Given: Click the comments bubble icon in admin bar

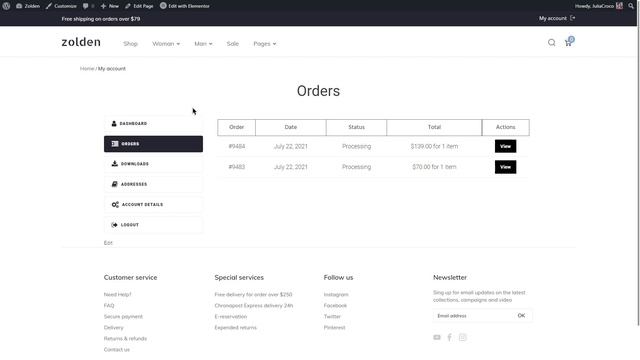Looking at the screenshot, I should click(x=88, y=6).
